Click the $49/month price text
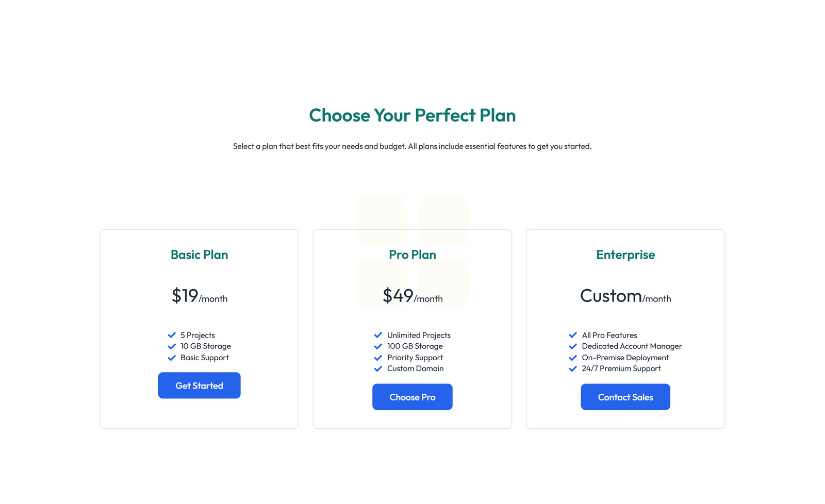This screenshot has height=504, width=825. coord(412,296)
